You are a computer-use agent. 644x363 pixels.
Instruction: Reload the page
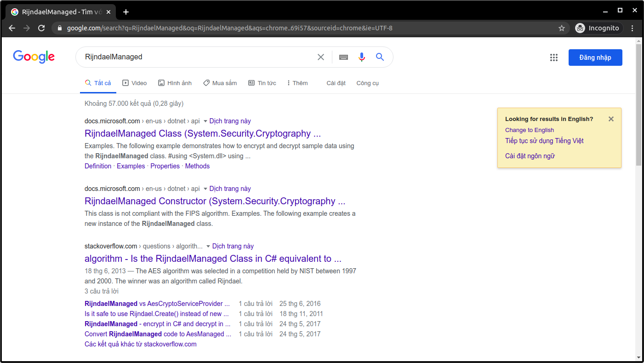click(x=41, y=28)
